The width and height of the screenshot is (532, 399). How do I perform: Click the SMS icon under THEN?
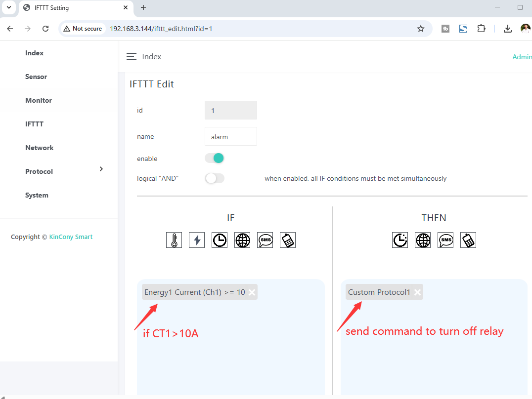tap(445, 240)
